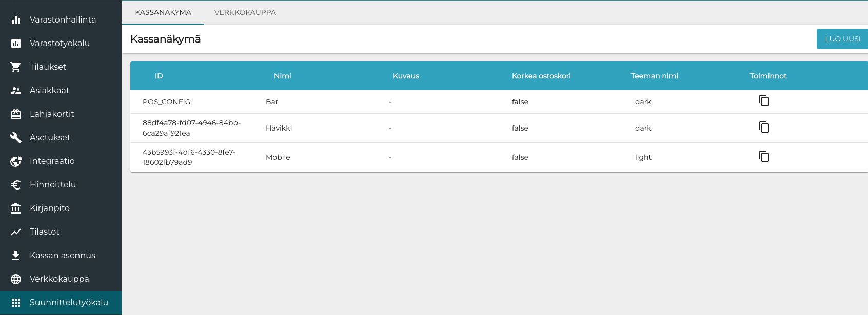The width and height of the screenshot is (868, 315).
Task: Click the Hinnoittelu euro icon
Action: click(16, 184)
